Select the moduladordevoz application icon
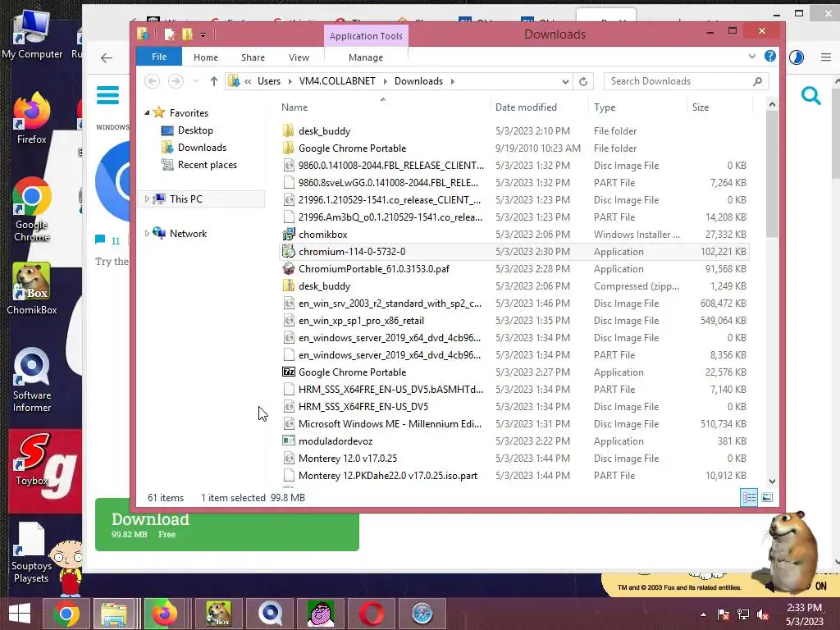This screenshot has height=630, width=840. pyautogui.click(x=289, y=441)
